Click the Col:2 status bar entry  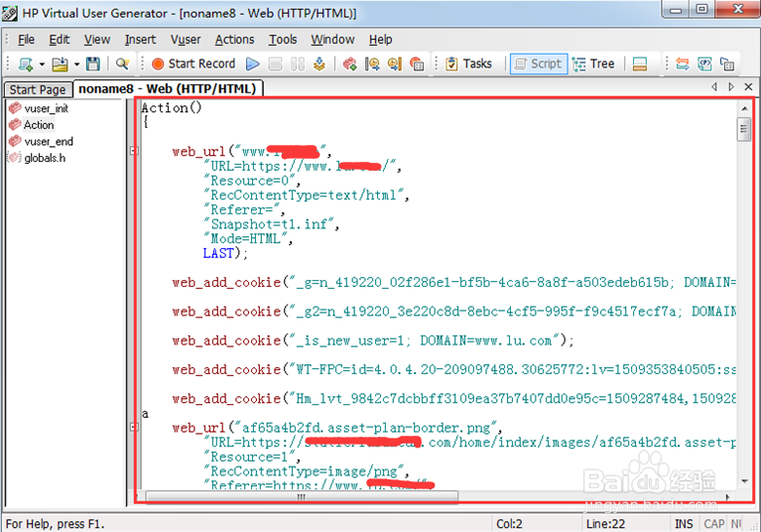pyautogui.click(x=509, y=524)
